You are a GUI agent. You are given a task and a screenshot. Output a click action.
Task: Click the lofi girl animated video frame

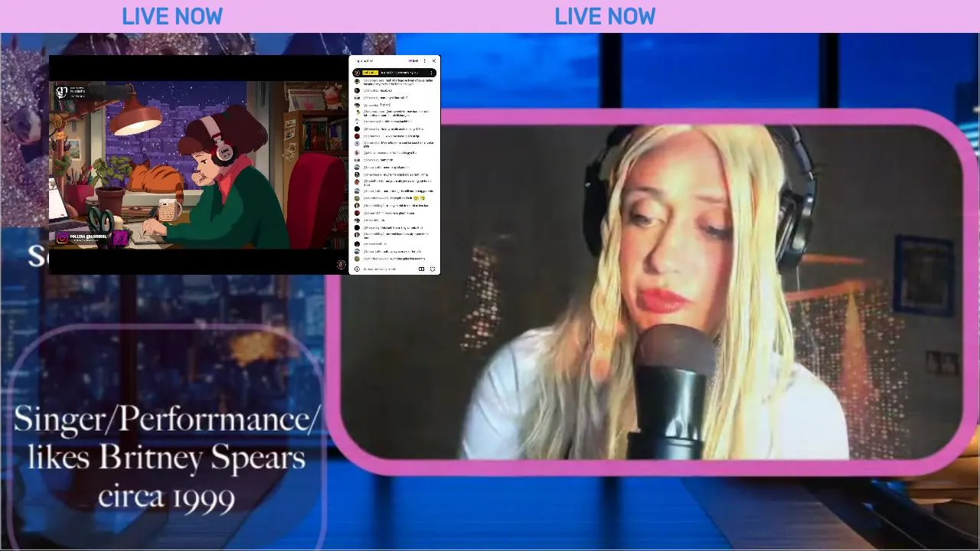click(x=199, y=165)
